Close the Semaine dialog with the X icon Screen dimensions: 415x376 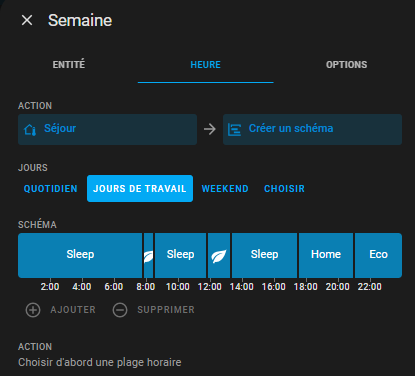click(x=27, y=20)
